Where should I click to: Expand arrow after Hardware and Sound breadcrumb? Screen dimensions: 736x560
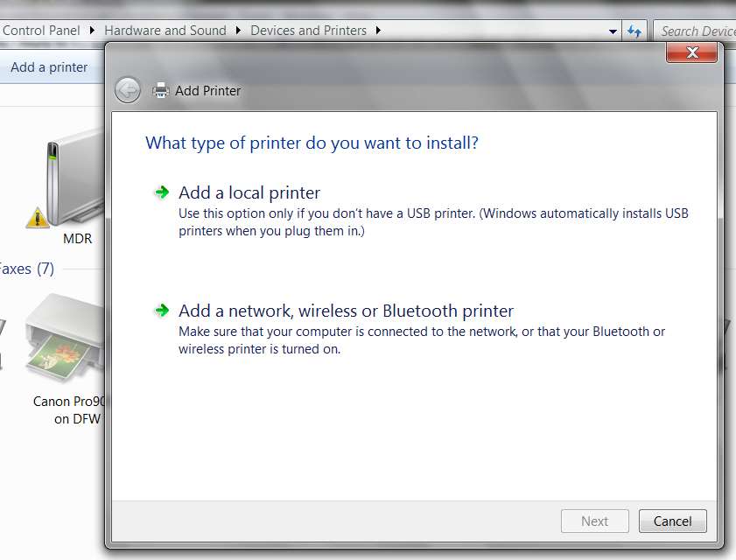click(238, 31)
